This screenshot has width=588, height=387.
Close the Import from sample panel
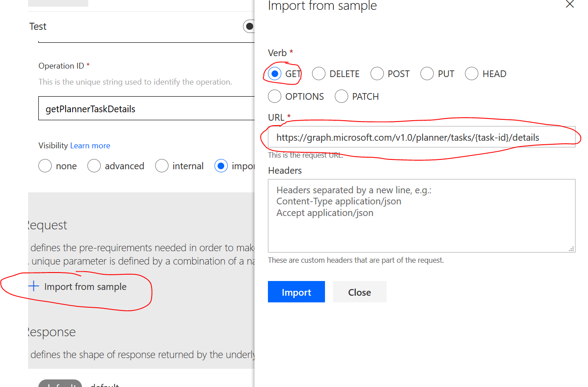coord(570,4)
